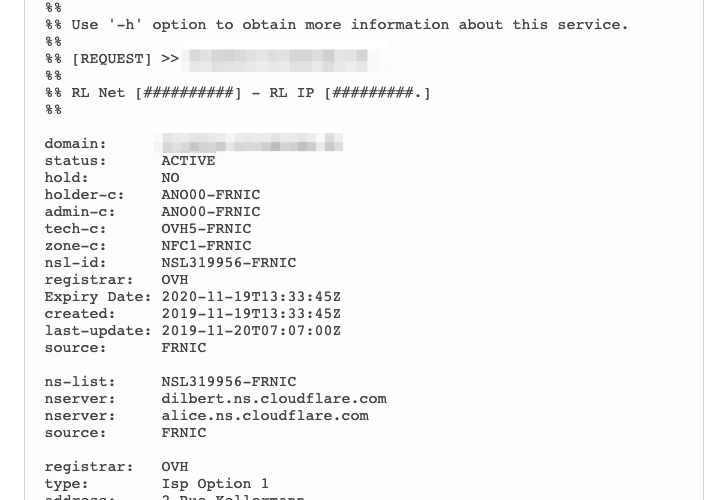This screenshot has height=500, width=713.
Task: Click the dilbert.ns.cloudflare.com nameserver text
Action: coord(273,398)
